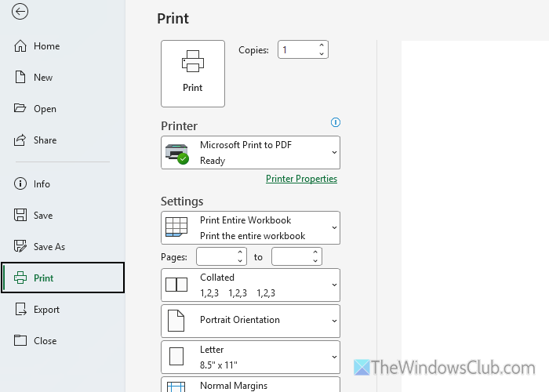Click the New blank page icon
549x392 pixels.
coord(20,77)
